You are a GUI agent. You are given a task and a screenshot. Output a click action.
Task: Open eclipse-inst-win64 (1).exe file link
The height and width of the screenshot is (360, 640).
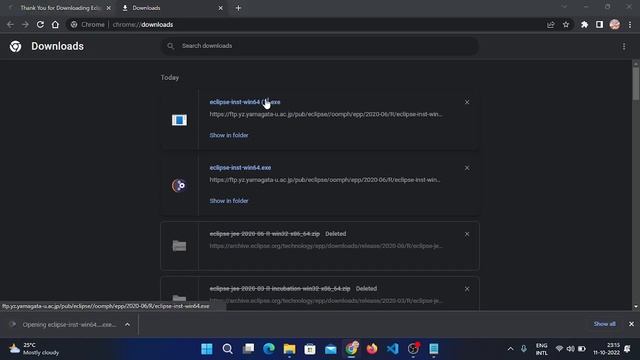(245, 102)
